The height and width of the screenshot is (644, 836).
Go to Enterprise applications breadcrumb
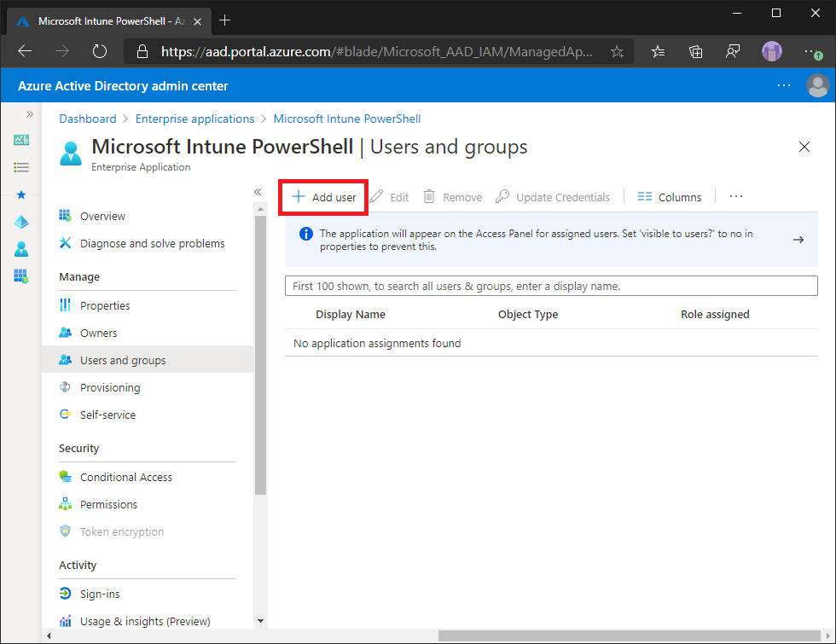click(x=194, y=119)
